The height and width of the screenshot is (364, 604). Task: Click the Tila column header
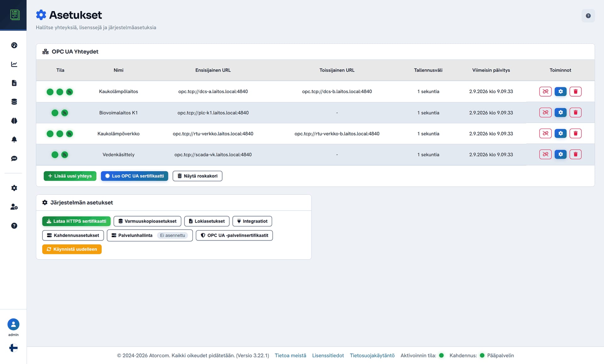pos(60,70)
